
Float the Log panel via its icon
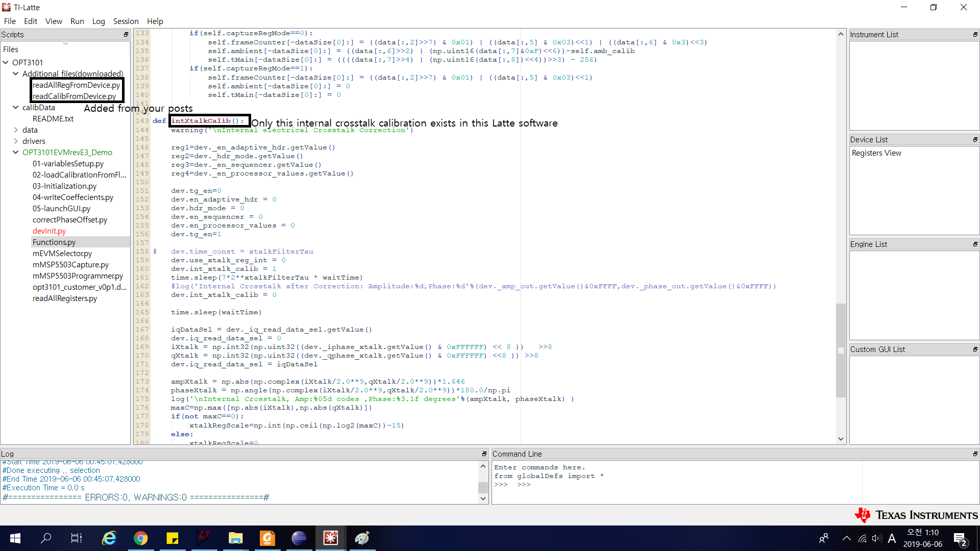pos(484,454)
